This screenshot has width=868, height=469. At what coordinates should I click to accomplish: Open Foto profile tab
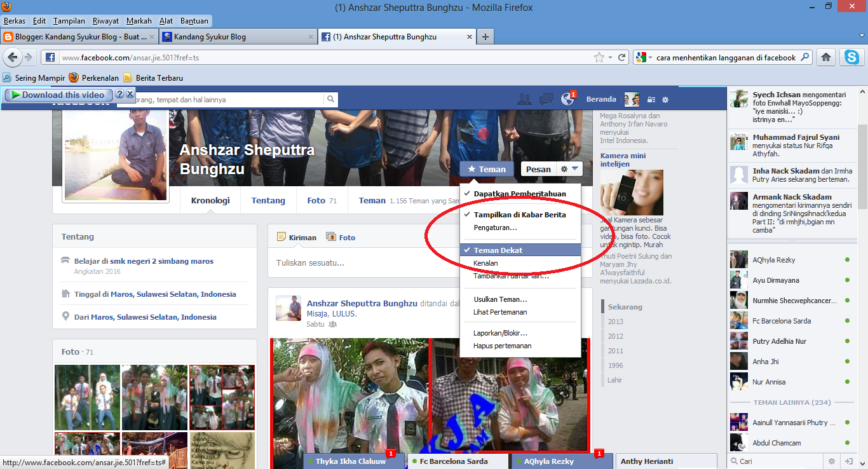[x=322, y=200]
